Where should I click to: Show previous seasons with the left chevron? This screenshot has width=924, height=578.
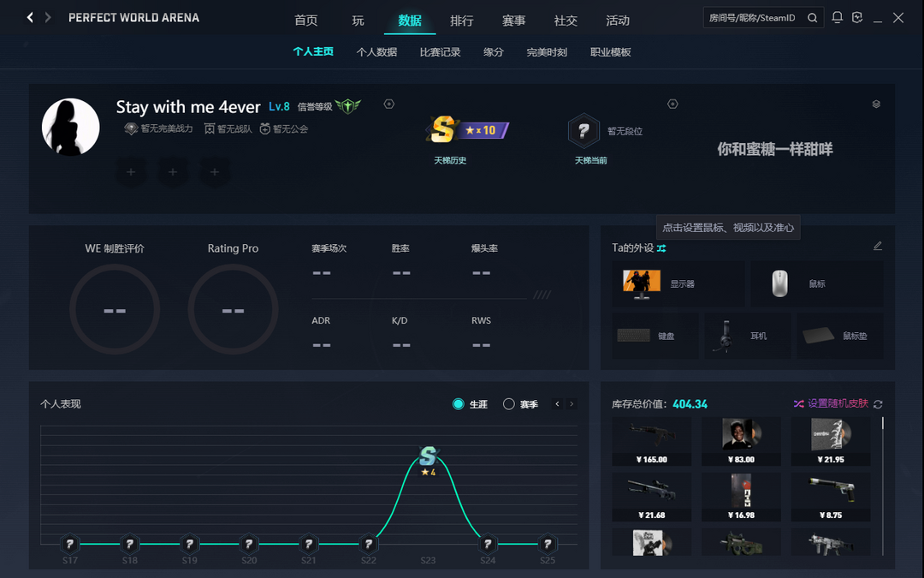click(558, 404)
